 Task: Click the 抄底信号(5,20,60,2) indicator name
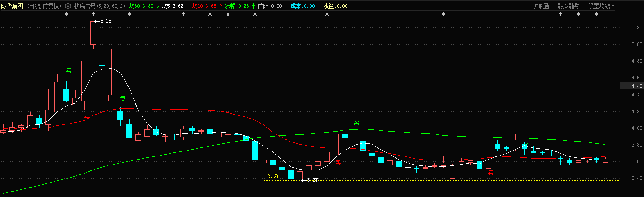pyautogui.click(x=99, y=6)
